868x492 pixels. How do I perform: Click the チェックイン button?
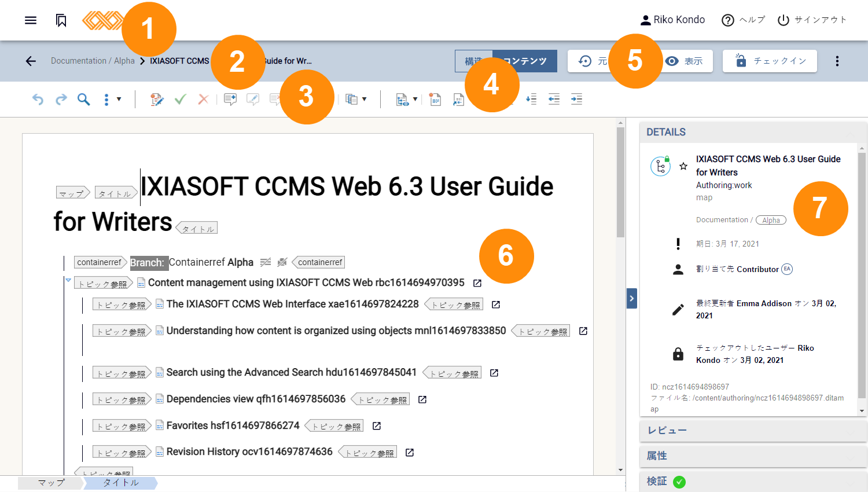click(770, 61)
